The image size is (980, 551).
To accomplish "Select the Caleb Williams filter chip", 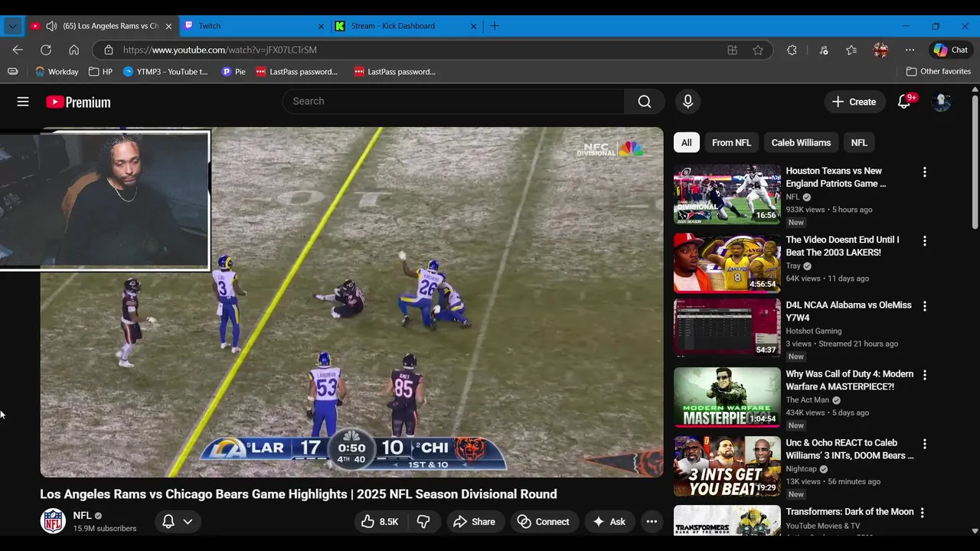I will 801,142.
